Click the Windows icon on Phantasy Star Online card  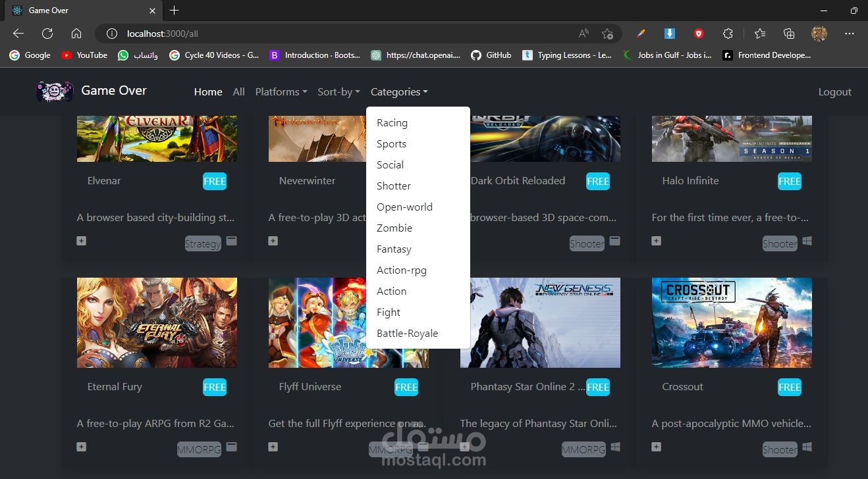[x=615, y=447]
